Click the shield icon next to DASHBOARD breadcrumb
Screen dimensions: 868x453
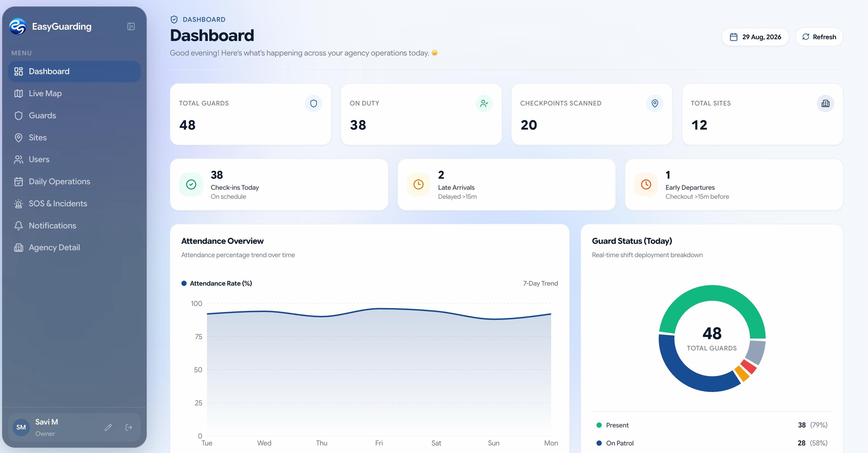coord(174,19)
